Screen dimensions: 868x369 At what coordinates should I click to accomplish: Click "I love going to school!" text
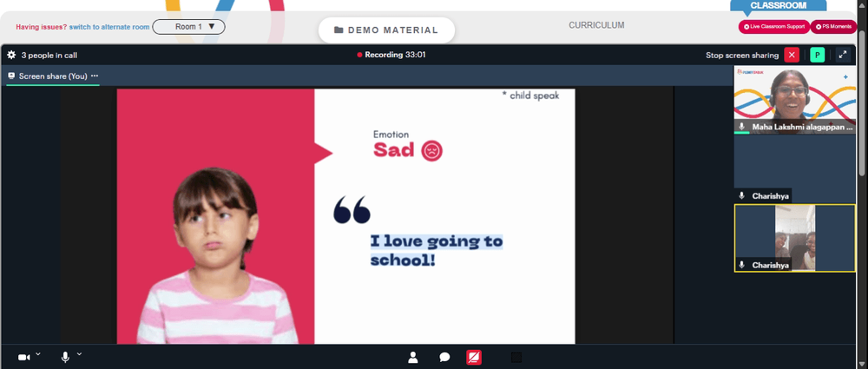(x=437, y=250)
